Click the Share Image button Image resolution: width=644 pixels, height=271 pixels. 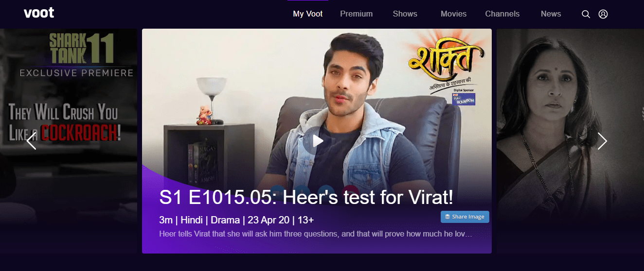(465, 217)
